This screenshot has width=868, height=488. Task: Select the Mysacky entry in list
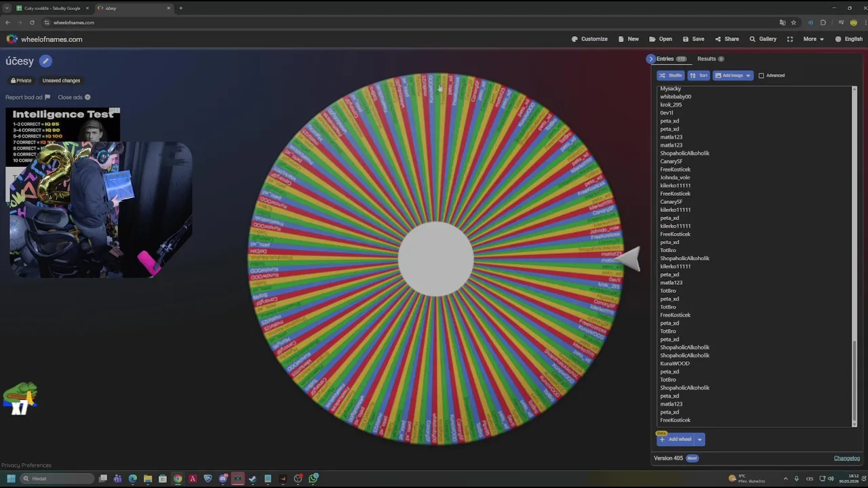(671, 89)
